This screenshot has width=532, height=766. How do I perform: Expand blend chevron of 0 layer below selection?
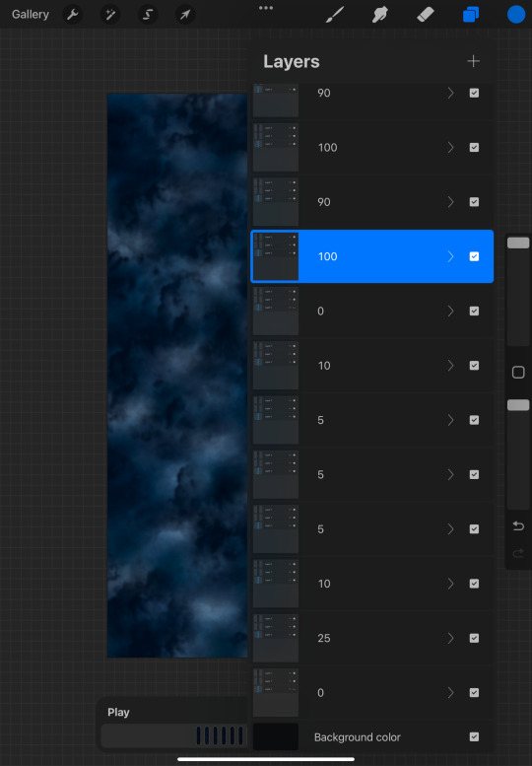[450, 311]
